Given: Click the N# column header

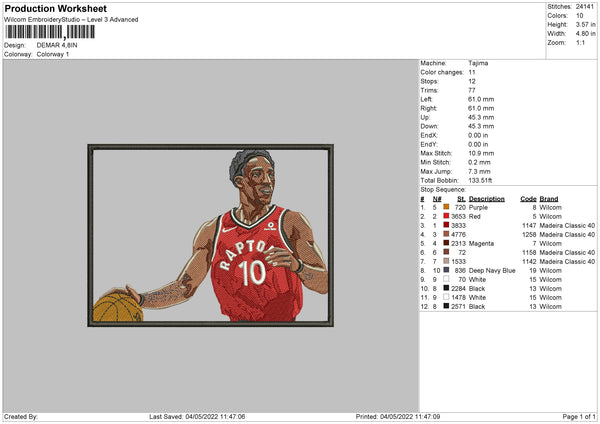Looking at the screenshot, I should [x=436, y=198].
